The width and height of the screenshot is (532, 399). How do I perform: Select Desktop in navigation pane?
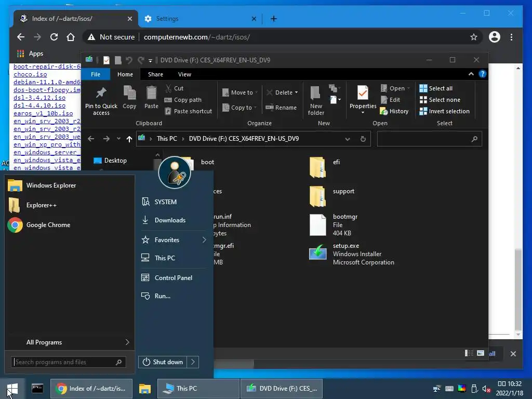pyautogui.click(x=110, y=161)
